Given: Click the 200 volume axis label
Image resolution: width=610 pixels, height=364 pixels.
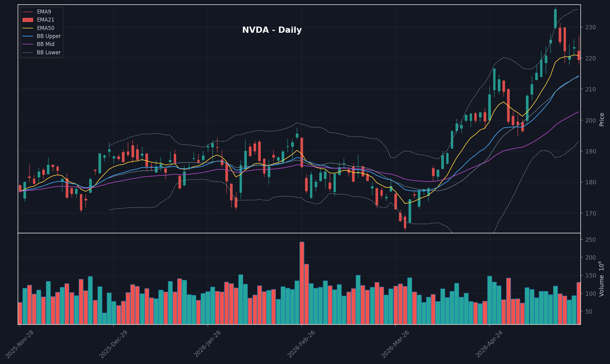Looking at the screenshot, I should pyautogui.click(x=591, y=258).
